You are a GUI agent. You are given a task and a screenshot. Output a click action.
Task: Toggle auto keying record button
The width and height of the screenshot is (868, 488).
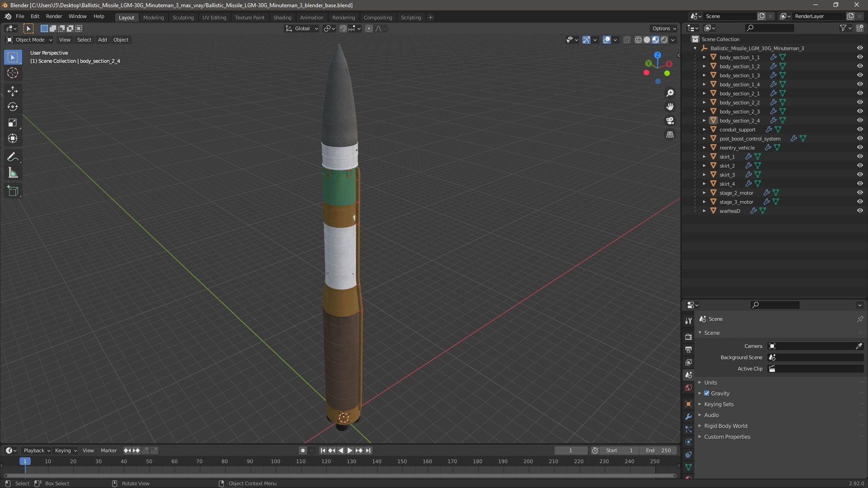coord(303,450)
